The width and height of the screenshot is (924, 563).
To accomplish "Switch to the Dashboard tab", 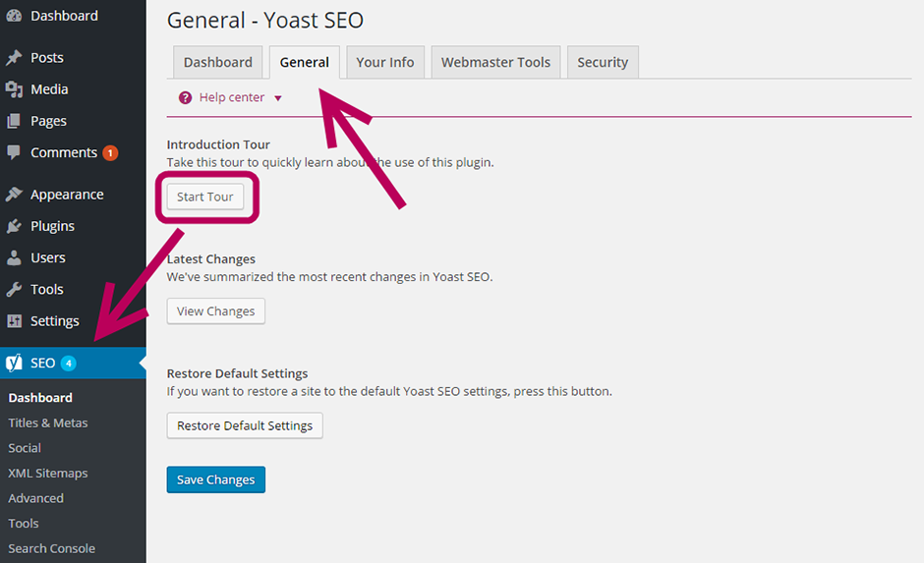I will click(x=217, y=63).
